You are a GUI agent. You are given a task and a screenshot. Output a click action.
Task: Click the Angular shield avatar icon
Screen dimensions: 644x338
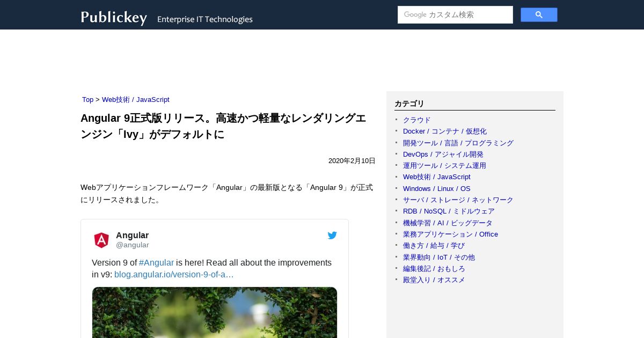(x=101, y=240)
